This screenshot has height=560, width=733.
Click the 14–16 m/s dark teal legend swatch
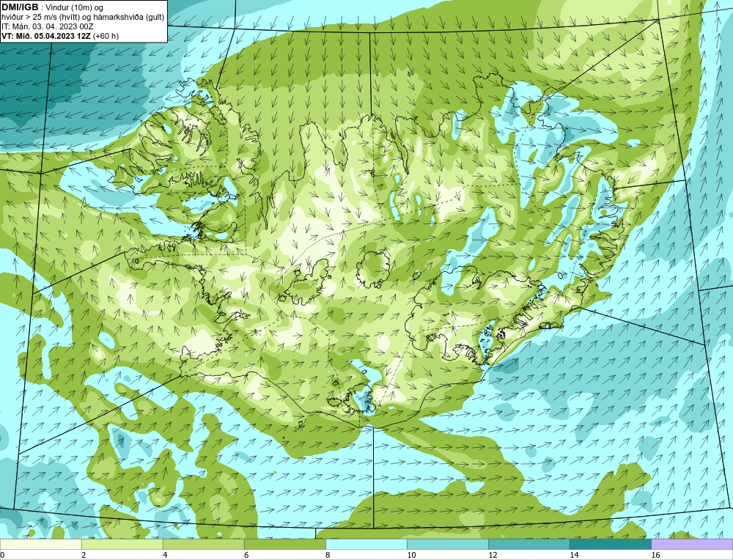pyautogui.click(x=610, y=544)
